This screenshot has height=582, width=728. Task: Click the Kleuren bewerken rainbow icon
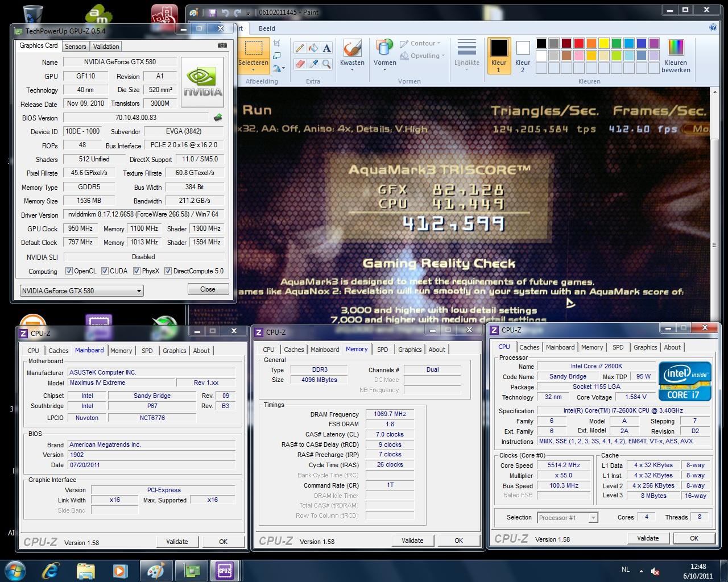676,48
